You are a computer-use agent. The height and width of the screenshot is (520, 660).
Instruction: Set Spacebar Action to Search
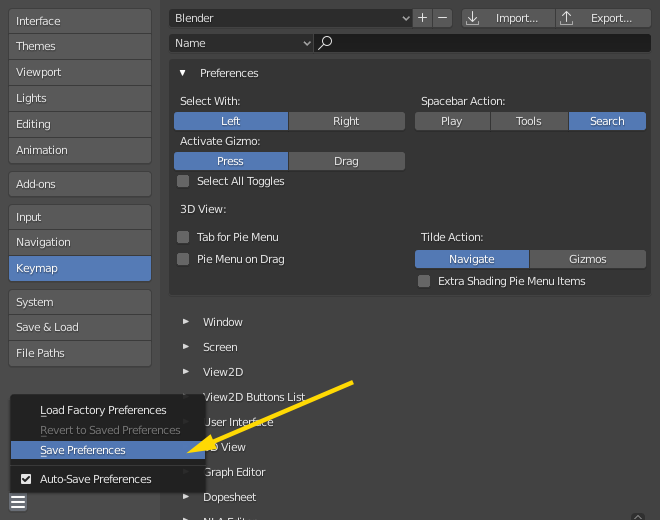[607, 121]
